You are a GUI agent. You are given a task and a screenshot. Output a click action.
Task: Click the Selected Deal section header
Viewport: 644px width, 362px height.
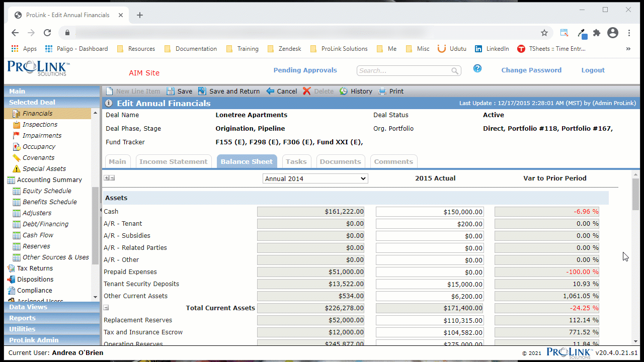coord(52,102)
